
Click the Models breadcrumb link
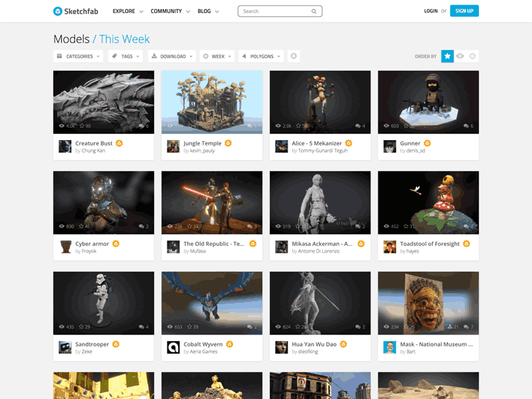(72, 39)
